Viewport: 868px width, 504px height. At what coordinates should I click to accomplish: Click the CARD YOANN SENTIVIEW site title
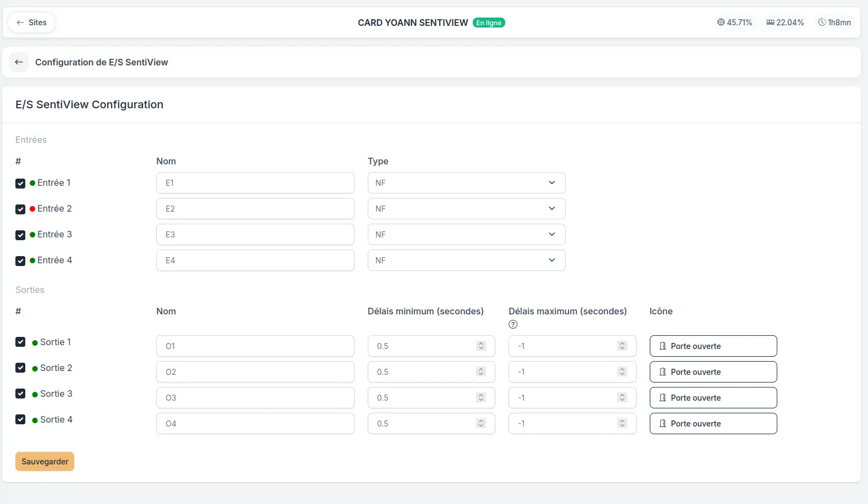coord(413,23)
